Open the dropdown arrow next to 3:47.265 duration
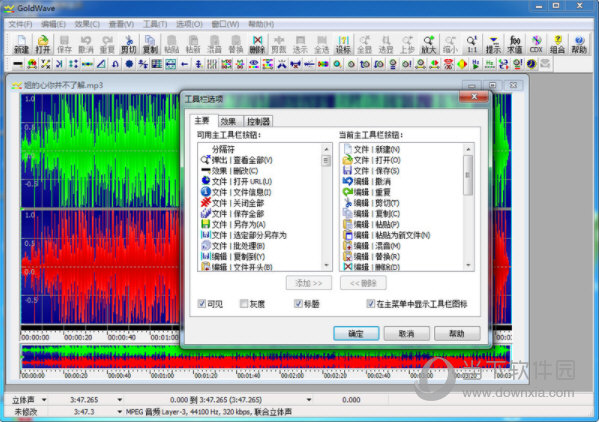This screenshot has width=599, height=422. tap(120, 400)
